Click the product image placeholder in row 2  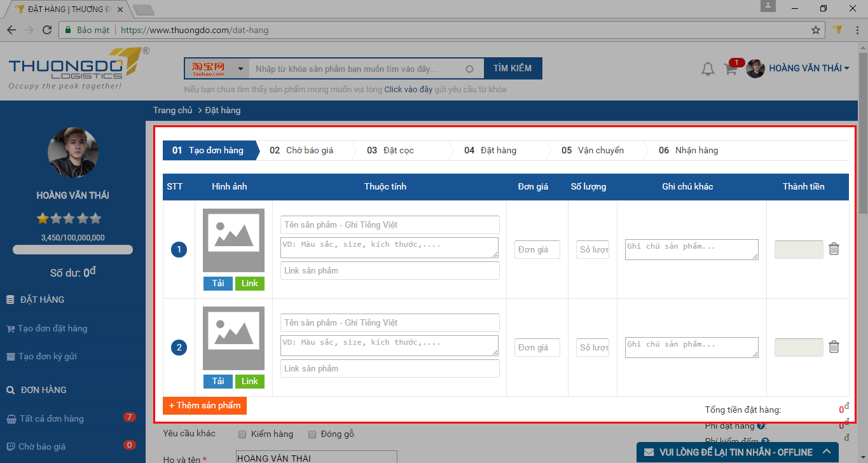click(233, 338)
